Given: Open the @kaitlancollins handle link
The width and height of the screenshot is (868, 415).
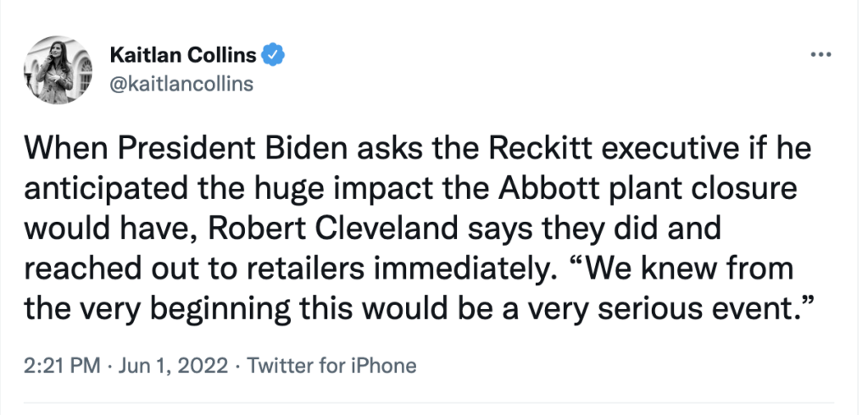Looking at the screenshot, I should point(181,84).
